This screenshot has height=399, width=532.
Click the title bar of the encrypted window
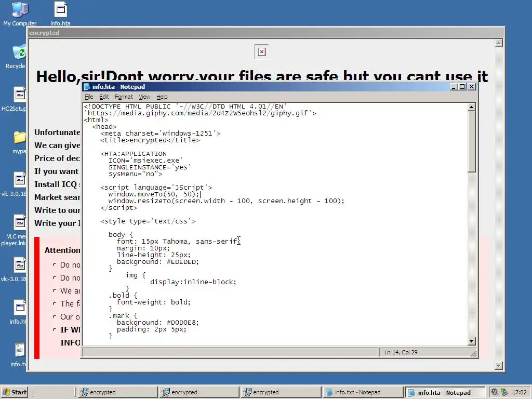pos(265,33)
